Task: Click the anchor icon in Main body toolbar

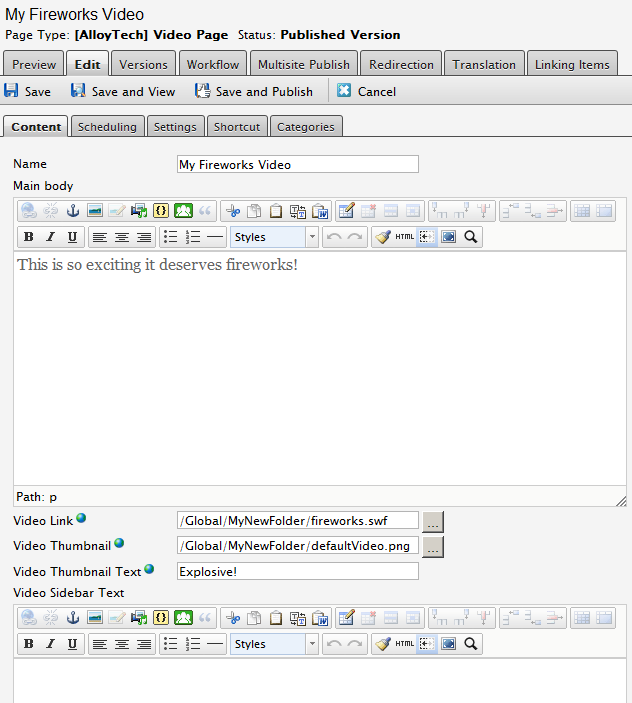Action: [73, 211]
